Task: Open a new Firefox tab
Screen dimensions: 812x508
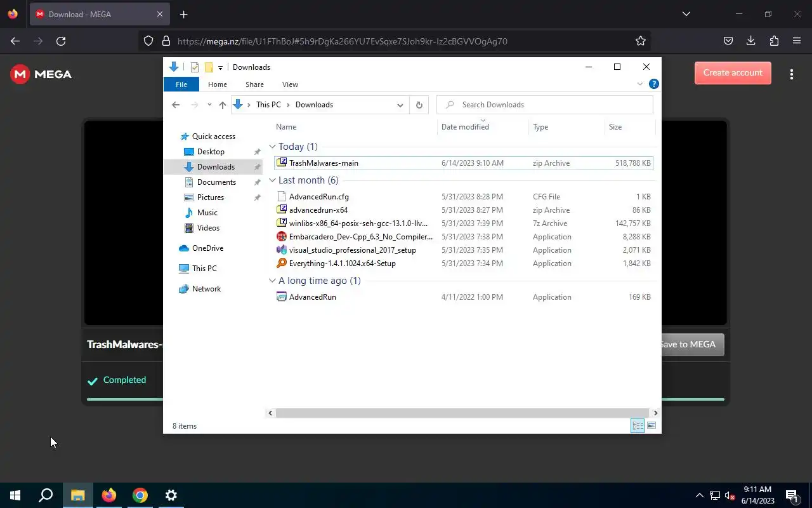Action: (183, 15)
